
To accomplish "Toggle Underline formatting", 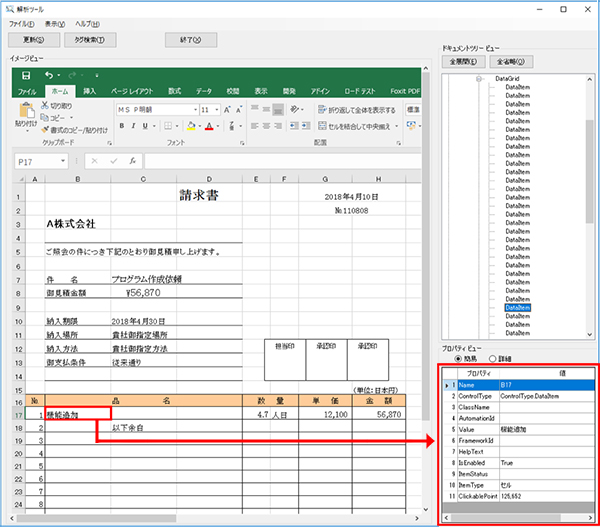I will pos(145,126).
